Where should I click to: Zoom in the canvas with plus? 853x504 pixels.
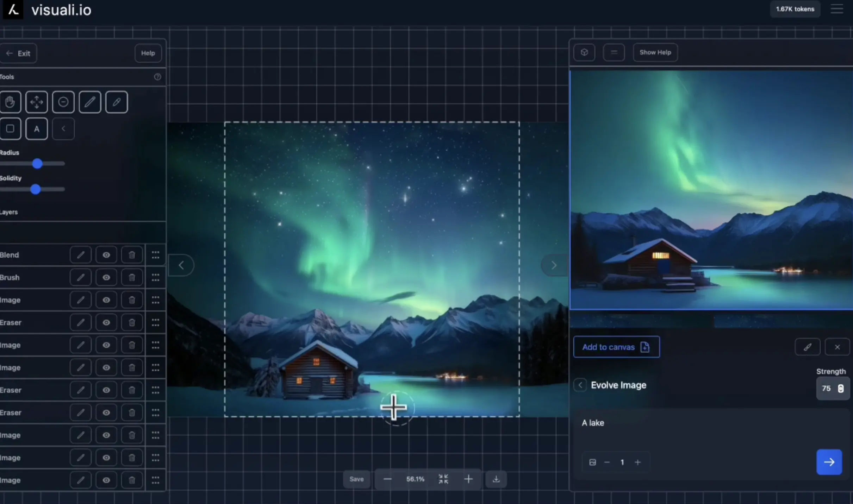468,479
